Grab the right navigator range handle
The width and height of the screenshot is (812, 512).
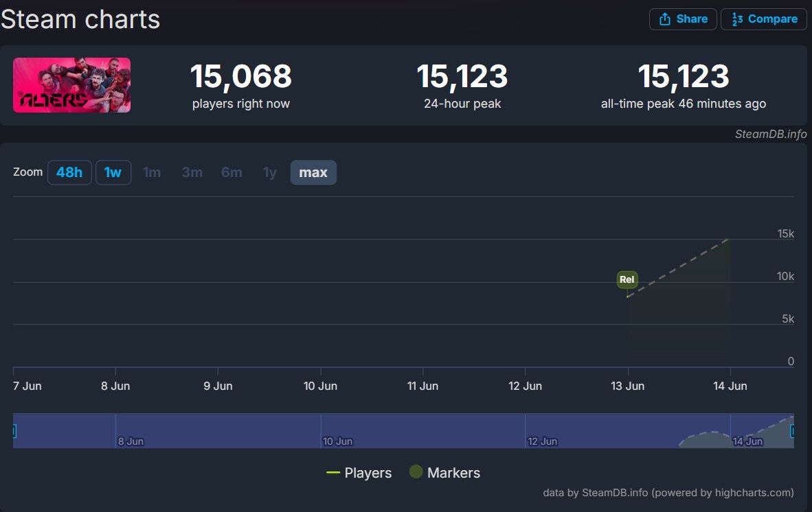click(793, 431)
